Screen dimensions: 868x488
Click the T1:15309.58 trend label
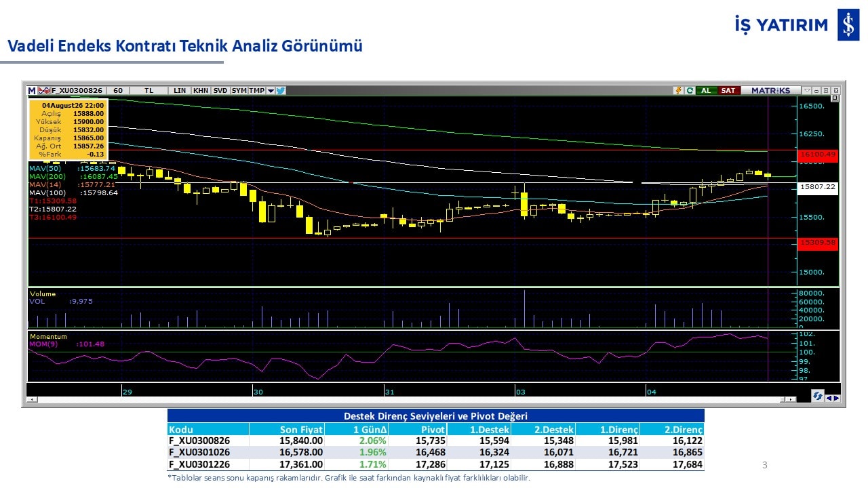coord(53,201)
